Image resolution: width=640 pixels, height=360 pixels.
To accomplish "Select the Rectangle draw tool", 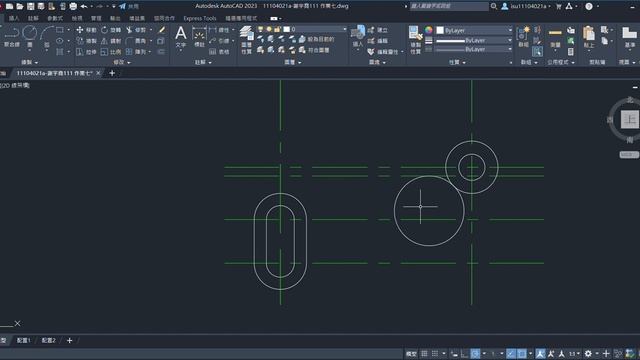I will 60,30.
